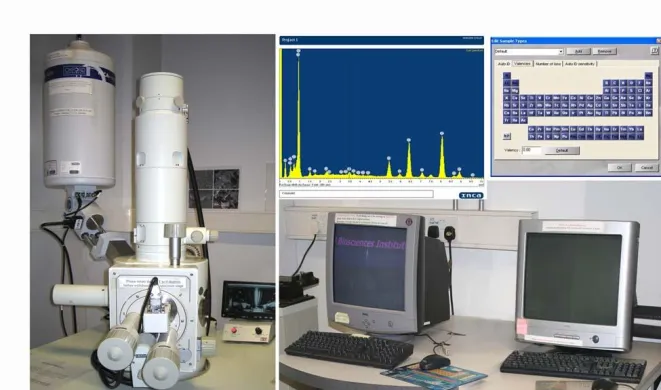Switch to the Valencies tab
This screenshot has width=661, height=390.
[522, 63]
